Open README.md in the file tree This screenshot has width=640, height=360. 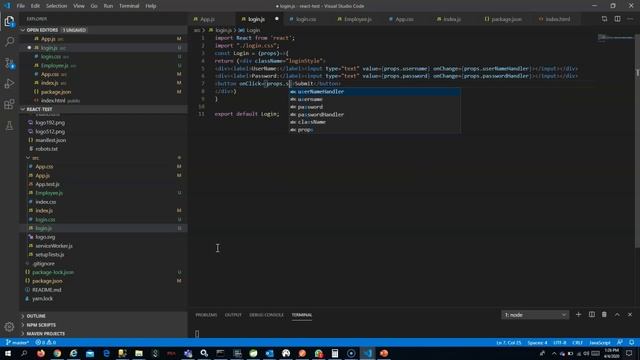47,290
